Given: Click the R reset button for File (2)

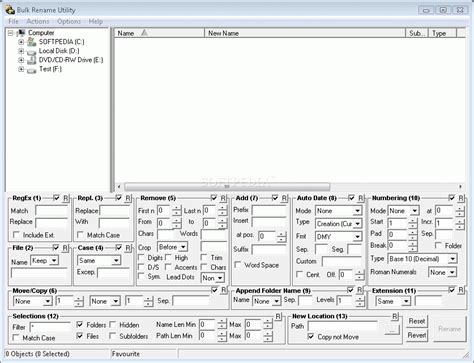Looking at the screenshot, I should pyautogui.click(x=65, y=248).
